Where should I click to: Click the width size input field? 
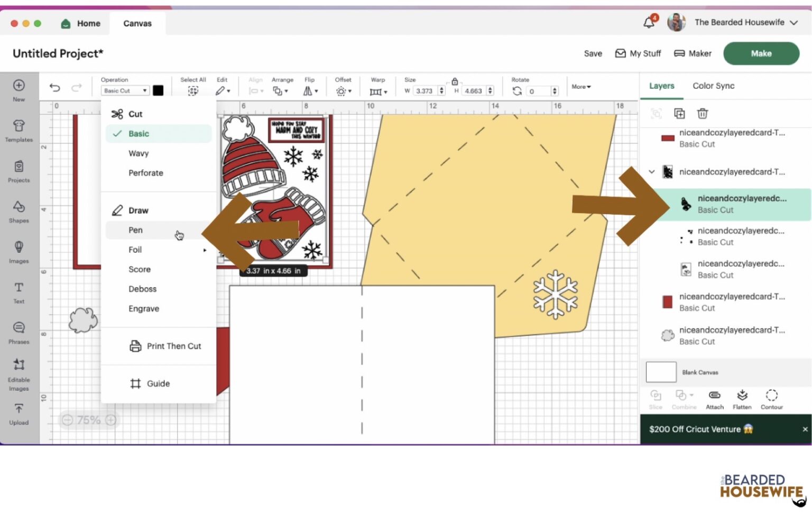425,91
